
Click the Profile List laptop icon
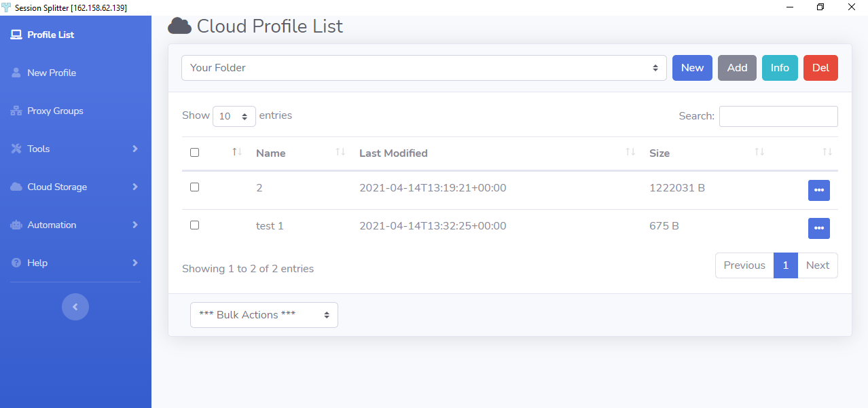[16, 35]
